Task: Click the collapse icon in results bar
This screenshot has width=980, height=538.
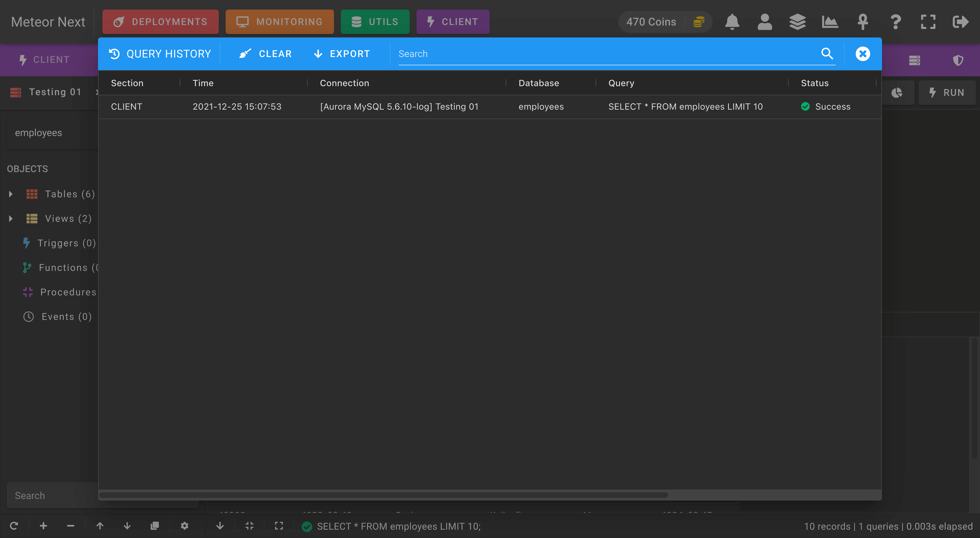Action: pyautogui.click(x=250, y=526)
